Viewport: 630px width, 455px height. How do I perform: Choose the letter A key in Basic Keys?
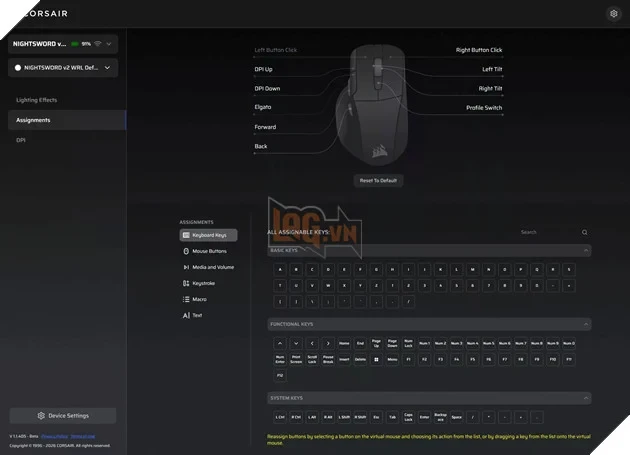click(x=280, y=270)
